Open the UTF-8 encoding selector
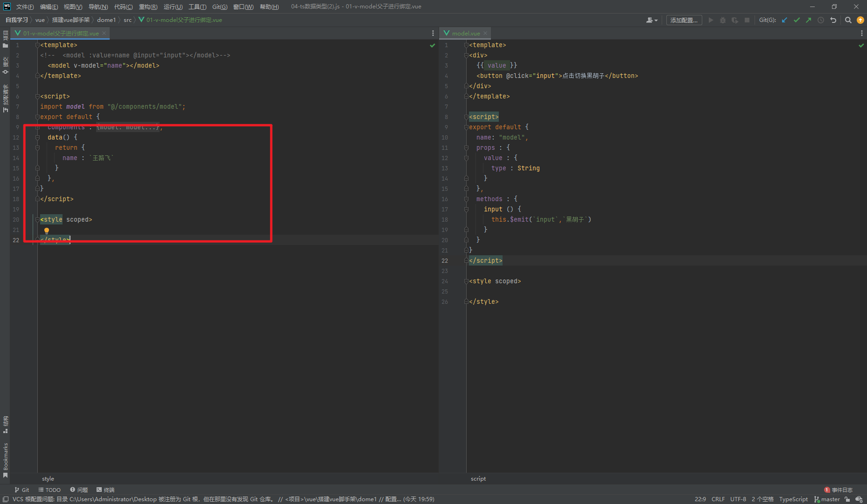 pos(738,499)
